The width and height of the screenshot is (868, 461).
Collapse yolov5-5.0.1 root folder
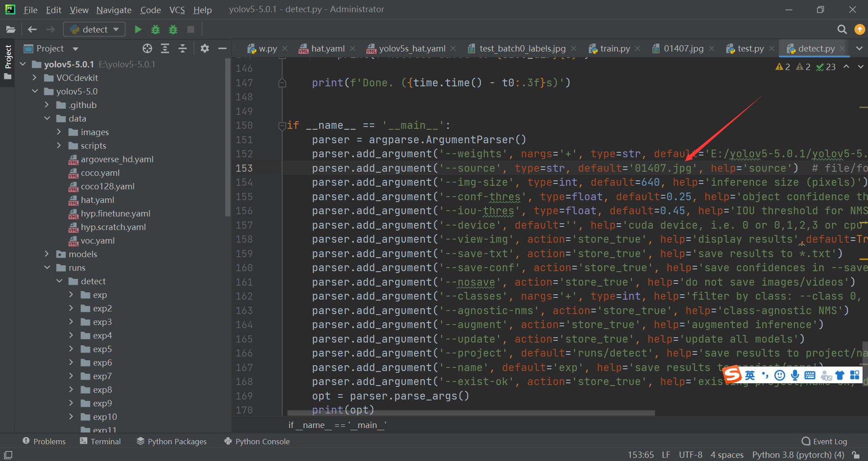pyautogui.click(x=23, y=64)
